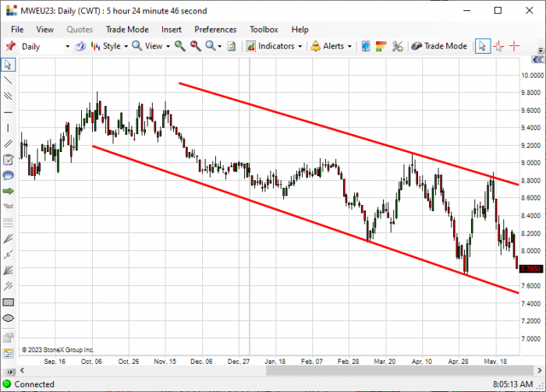Select the horizontal line tool
Viewport: 546px width, 392px height.
pyautogui.click(x=8, y=112)
